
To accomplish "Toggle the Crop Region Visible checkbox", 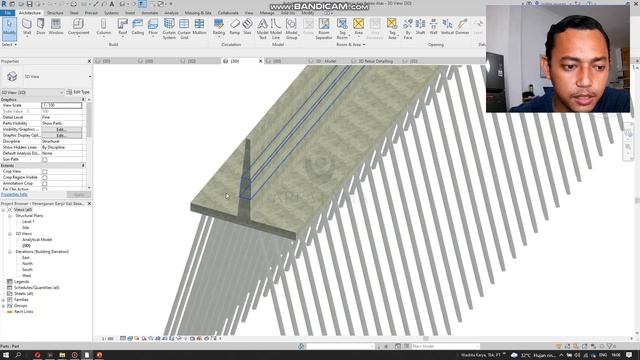I will click(x=44, y=178).
